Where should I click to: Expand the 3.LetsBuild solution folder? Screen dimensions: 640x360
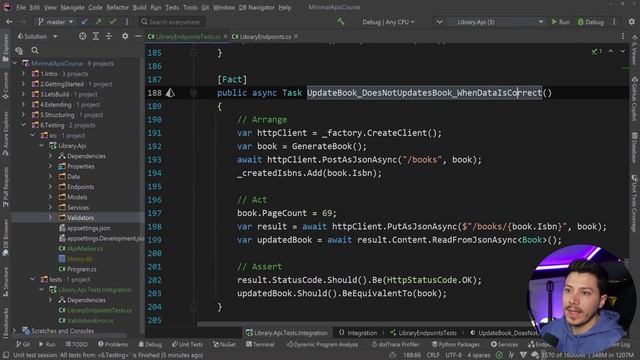pyautogui.click(x=23, y=94)
